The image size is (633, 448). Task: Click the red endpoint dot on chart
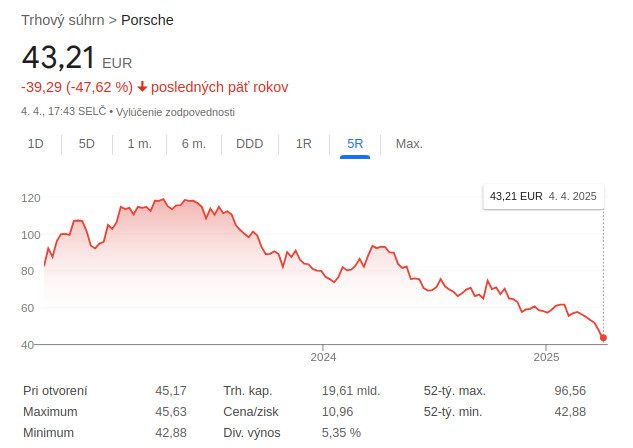(x=603, y=338)
